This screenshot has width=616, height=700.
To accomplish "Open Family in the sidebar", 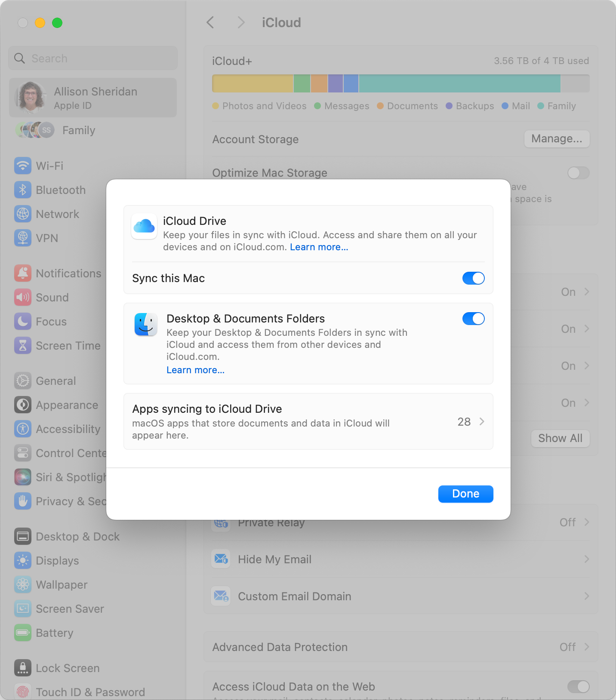I will pyautogui.click(x=78, y=130).
